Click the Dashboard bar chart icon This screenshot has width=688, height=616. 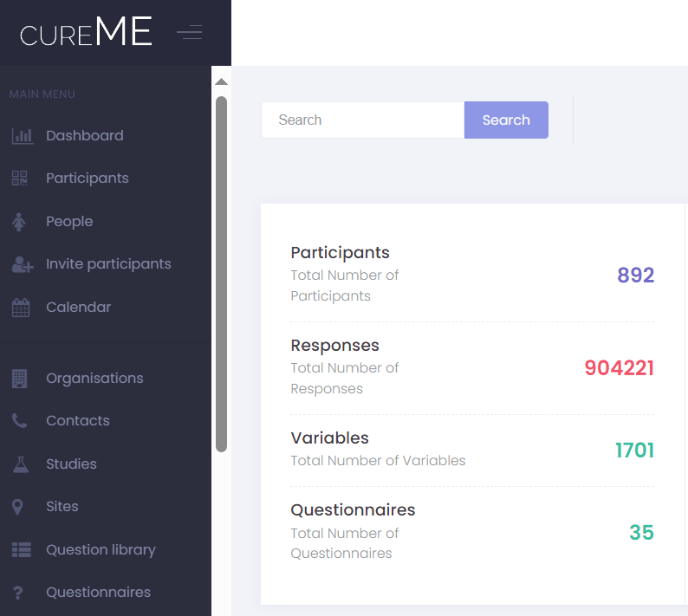(x=22, y=136)
